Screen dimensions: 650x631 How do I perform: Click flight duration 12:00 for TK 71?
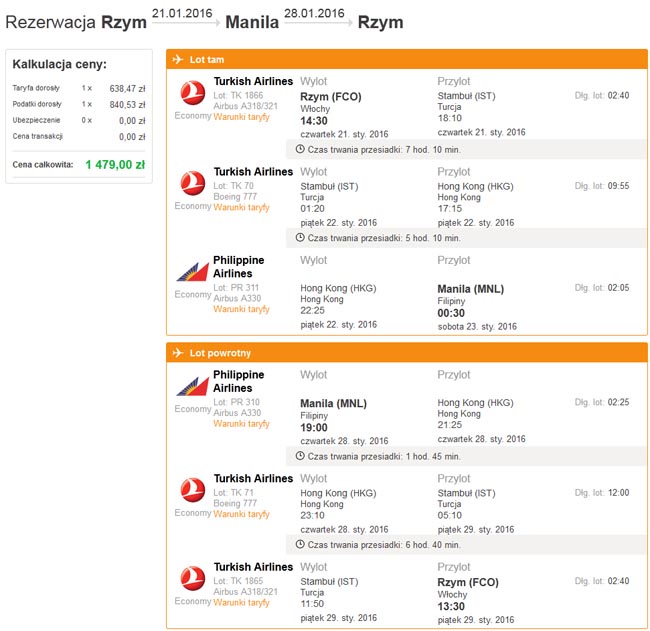point(618,493)
